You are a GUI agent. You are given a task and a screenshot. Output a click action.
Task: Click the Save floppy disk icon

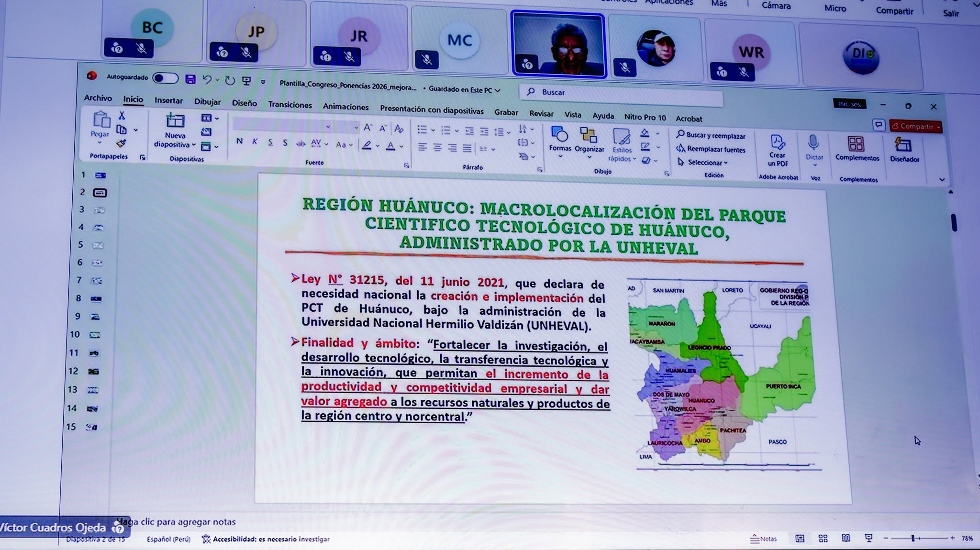(x=190, y=79)
